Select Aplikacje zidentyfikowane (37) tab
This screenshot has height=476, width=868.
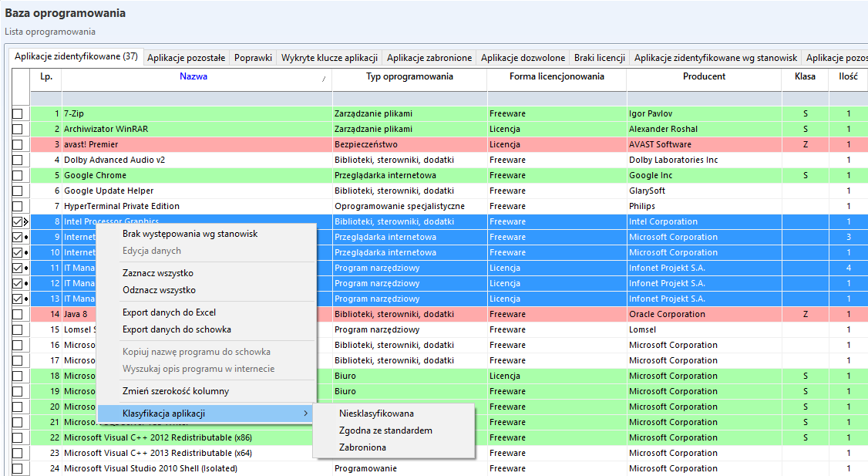coord(76,56)
